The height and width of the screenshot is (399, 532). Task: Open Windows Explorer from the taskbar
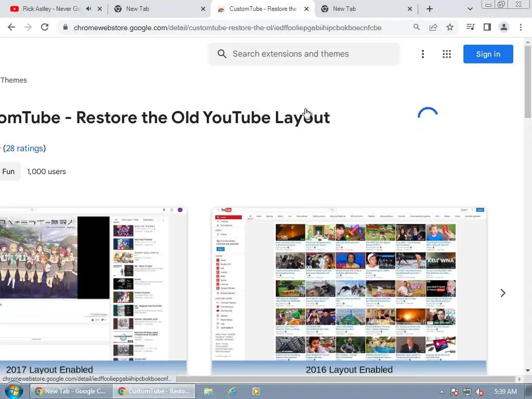click(208, 392)
